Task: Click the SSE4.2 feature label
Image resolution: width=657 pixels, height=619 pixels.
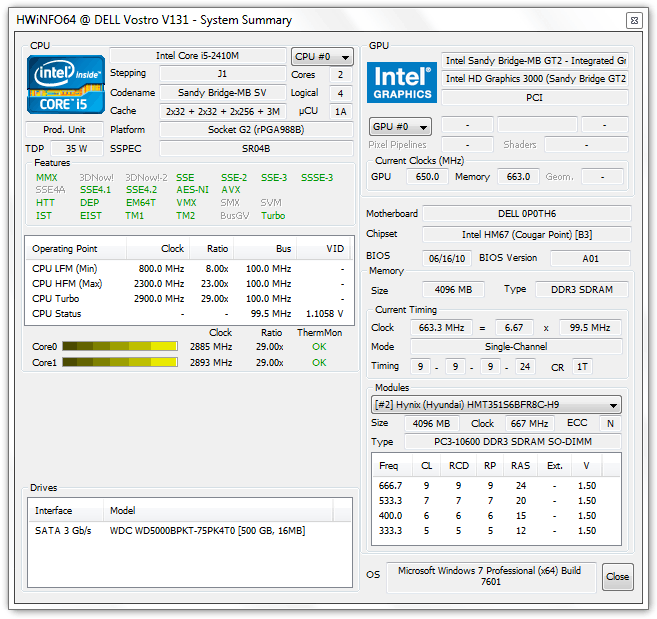Action: point(142,190)
